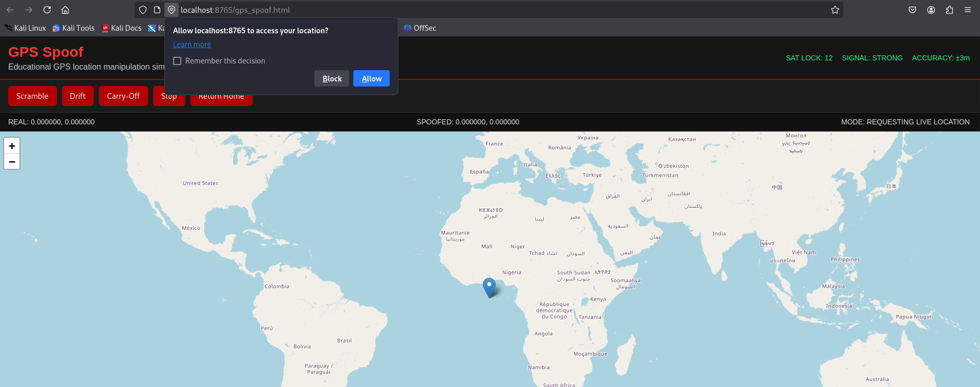This screenshot has height=387, width=980.
Task: Select the Brasil map label
Action: coord(345,340)
